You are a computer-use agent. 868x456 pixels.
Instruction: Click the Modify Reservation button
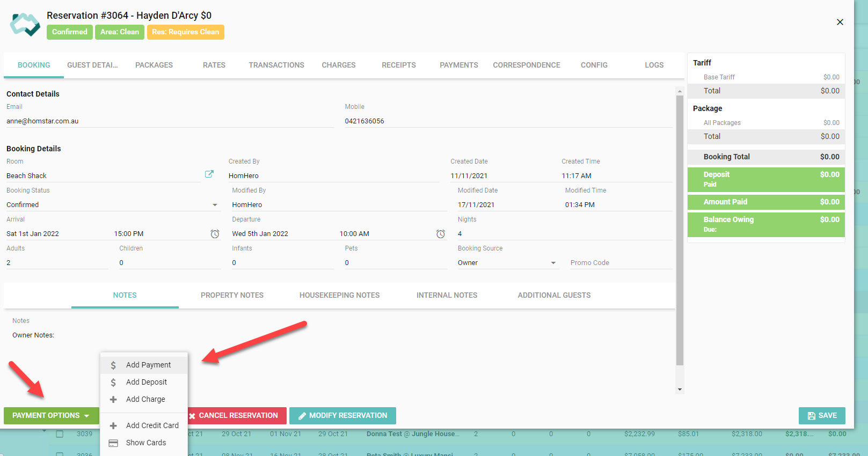tap(342, 416)
